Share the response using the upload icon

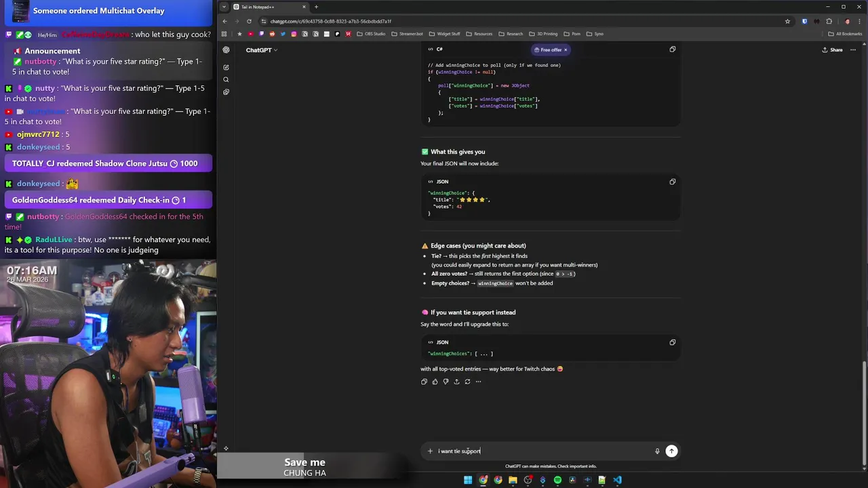tap(456, 382)
